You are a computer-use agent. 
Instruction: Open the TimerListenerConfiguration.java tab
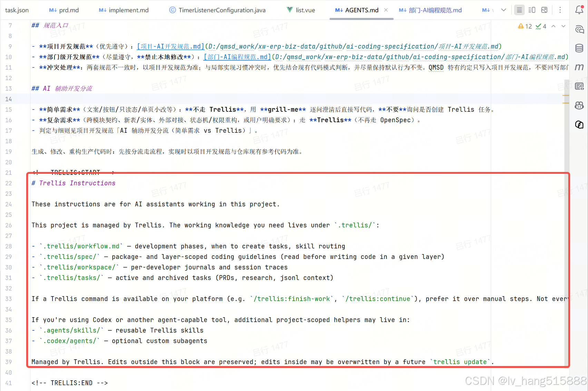point(217,10)
